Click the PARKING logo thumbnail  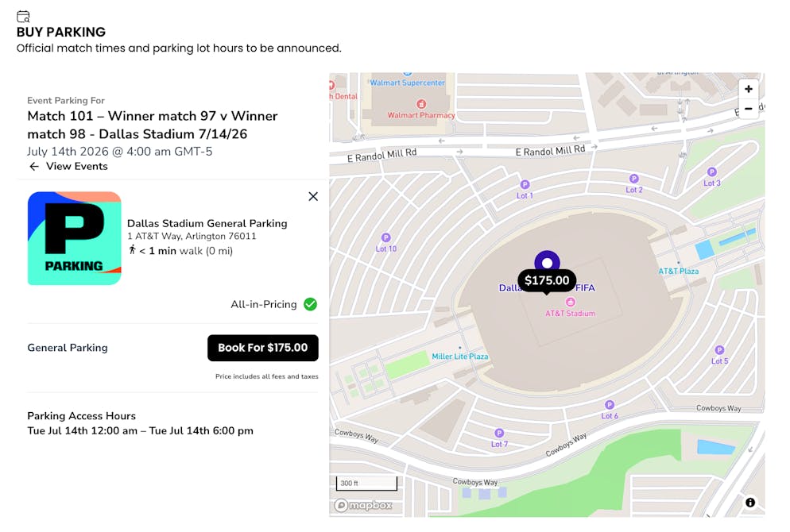coord(74,238)
